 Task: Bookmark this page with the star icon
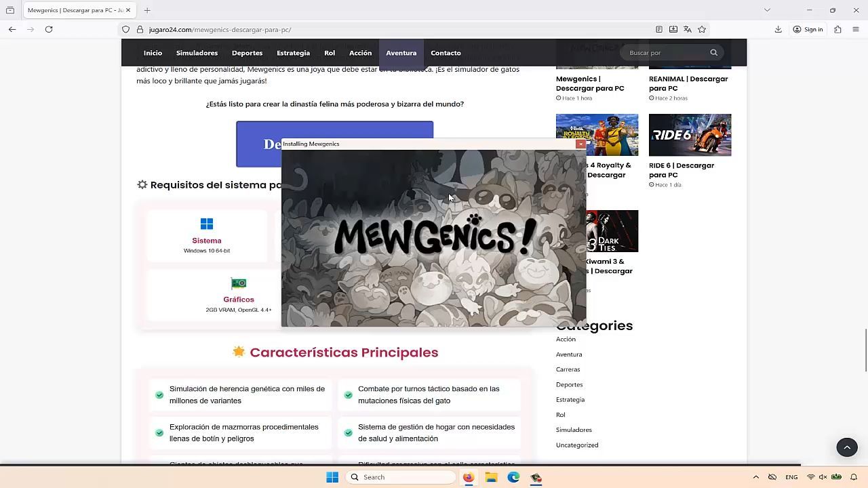tap(702, 29)
